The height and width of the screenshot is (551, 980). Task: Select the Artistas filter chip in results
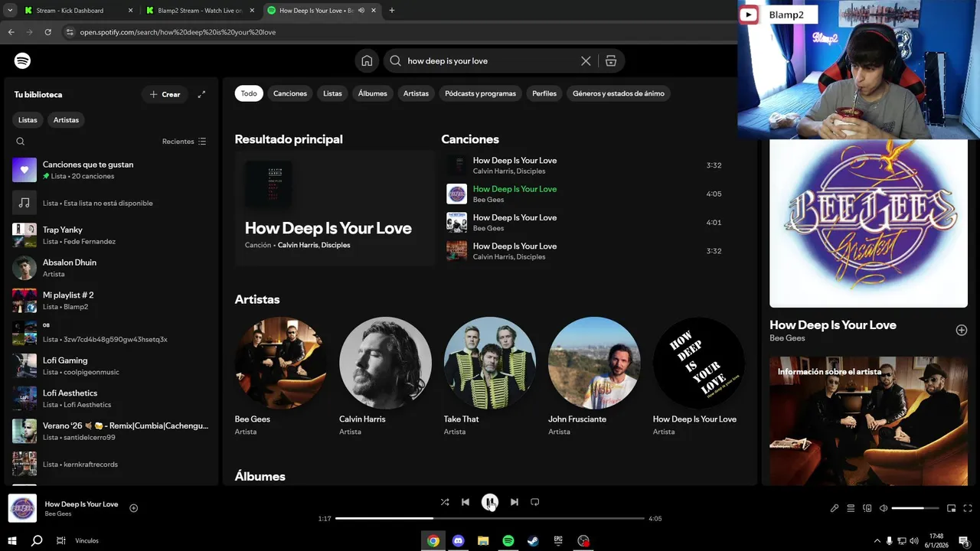tap(416, 93)
